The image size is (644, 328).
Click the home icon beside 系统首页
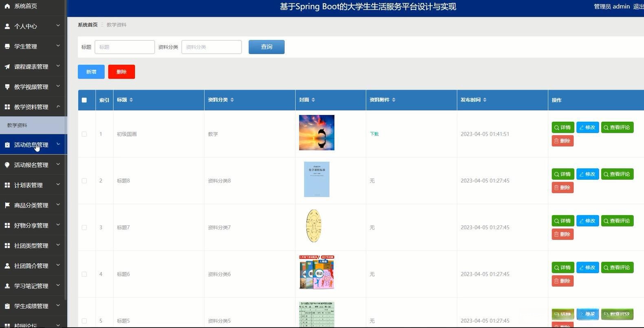click(7, 6)
